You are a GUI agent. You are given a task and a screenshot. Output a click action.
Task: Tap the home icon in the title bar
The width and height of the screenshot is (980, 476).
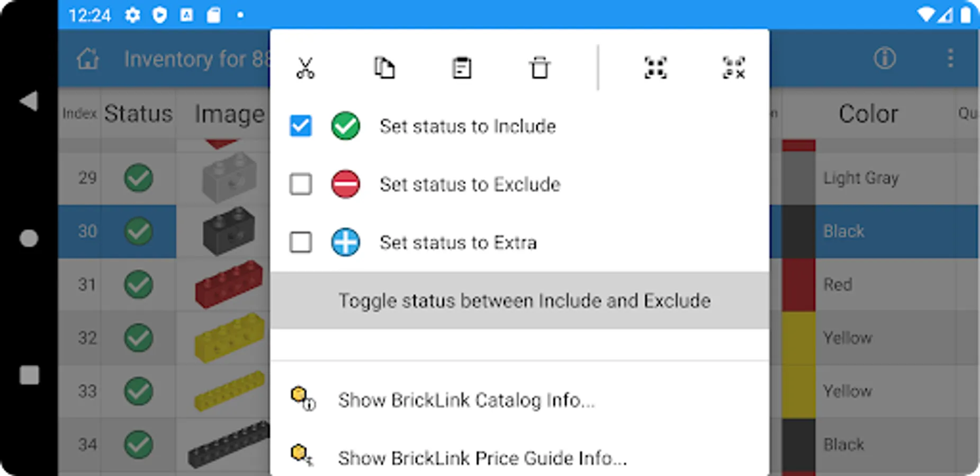(x=88, y=59)
